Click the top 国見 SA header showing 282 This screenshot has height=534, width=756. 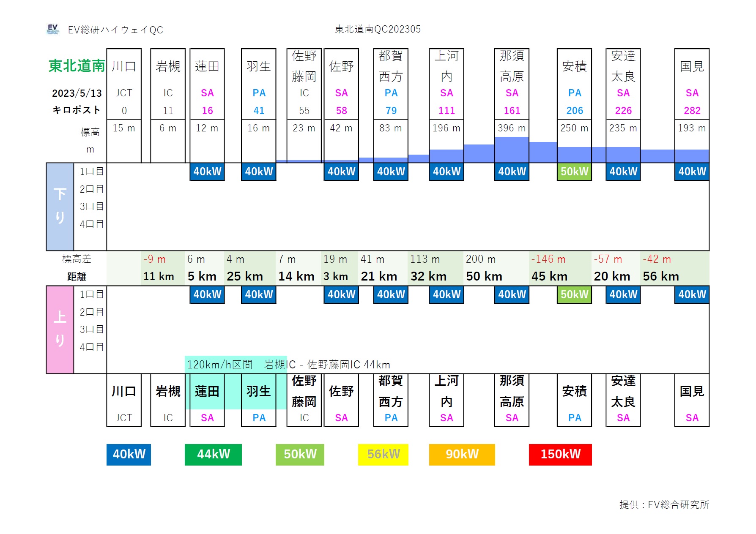click(692, 84)
